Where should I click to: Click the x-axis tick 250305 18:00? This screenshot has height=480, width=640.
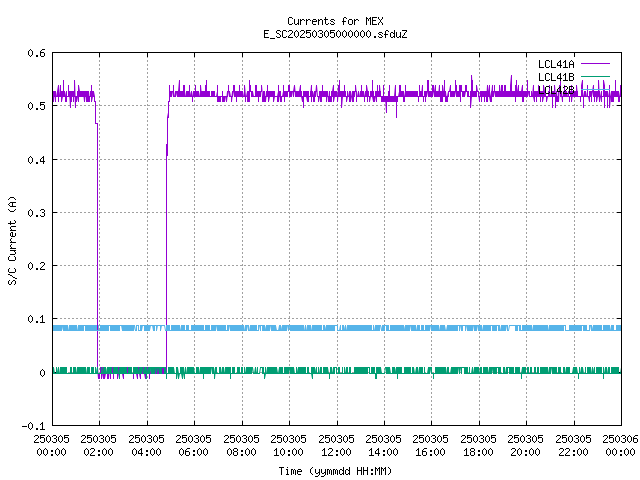478,445
